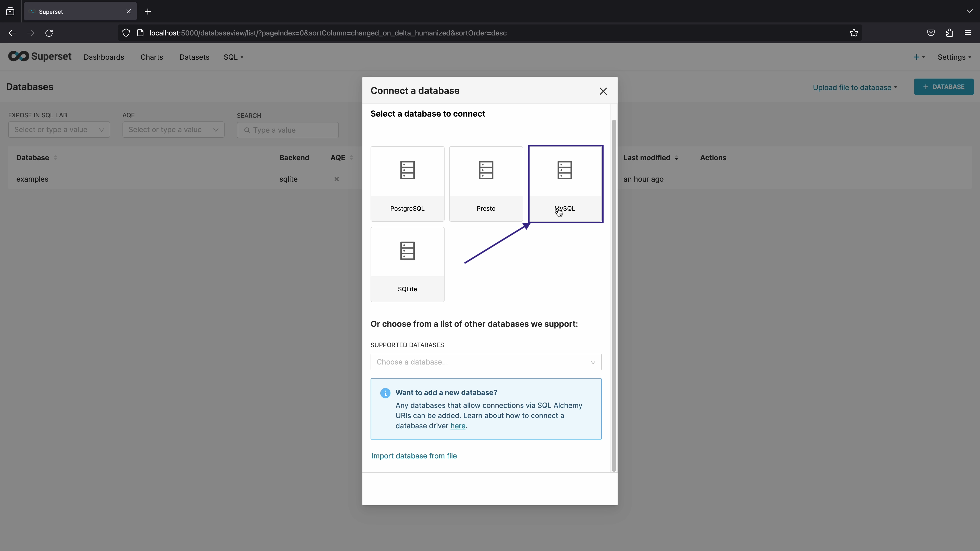
Task: Open the here link about database drivers
Action: 458,426
